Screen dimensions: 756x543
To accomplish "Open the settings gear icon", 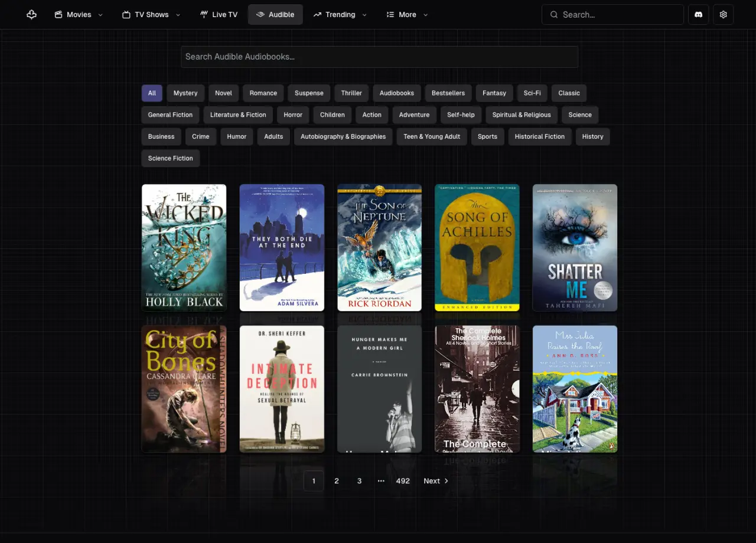I will click(724, 15).
